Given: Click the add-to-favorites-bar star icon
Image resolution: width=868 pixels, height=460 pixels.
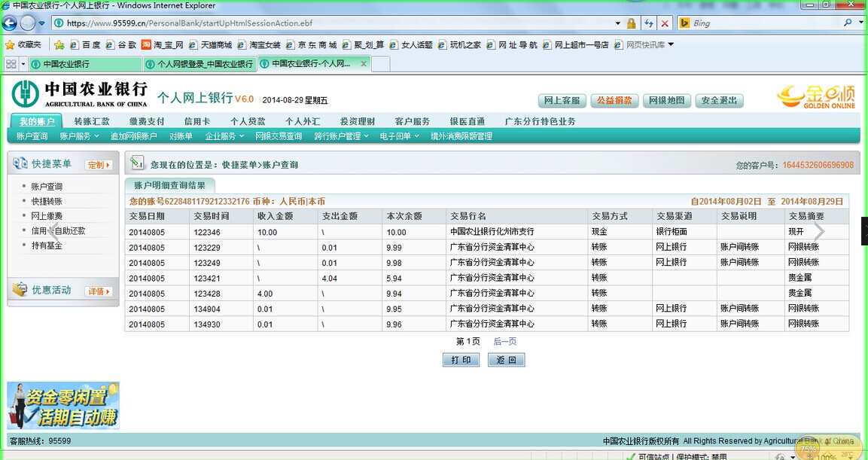Looking at the screenshot, I should [59, 45].
